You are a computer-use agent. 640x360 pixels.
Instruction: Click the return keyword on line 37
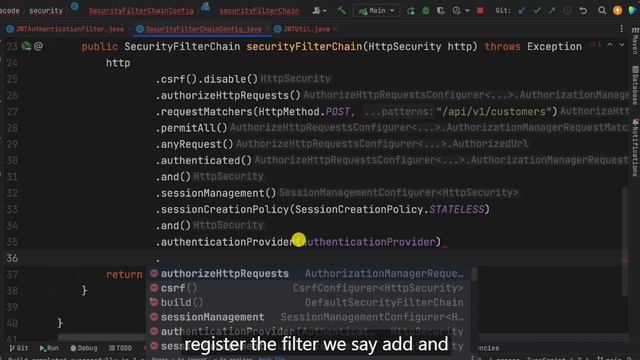click(x=124, y=275)
